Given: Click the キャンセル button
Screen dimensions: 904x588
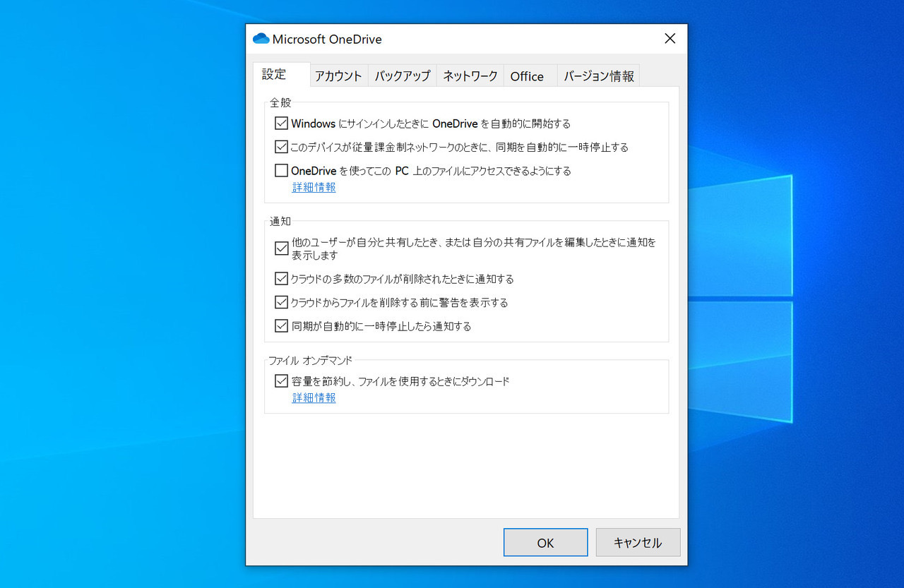Looking at the screenshot, I should pyautogui.click(x=638, y=542).
